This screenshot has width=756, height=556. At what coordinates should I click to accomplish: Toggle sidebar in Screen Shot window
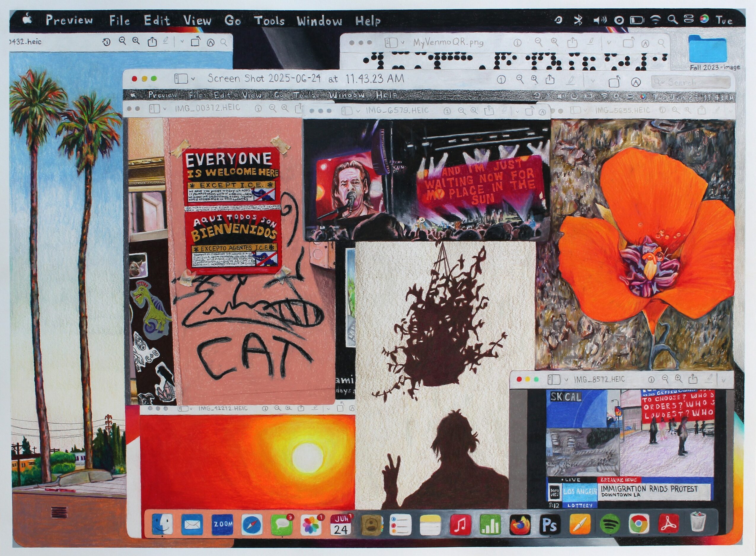[181, 79]
